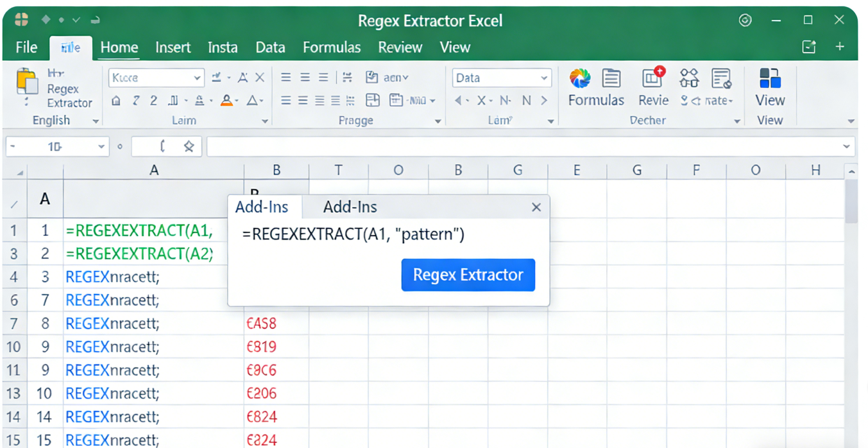Click the X icon under Data box
Image resolution: width=868 pixels, height=448 pixels.
[481, 100]
